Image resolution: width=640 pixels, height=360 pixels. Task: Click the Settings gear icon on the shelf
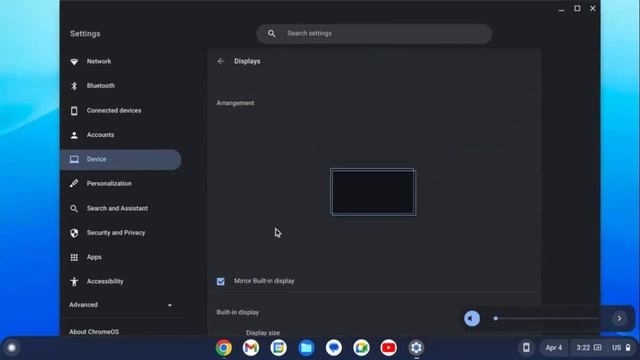point(416,348)
